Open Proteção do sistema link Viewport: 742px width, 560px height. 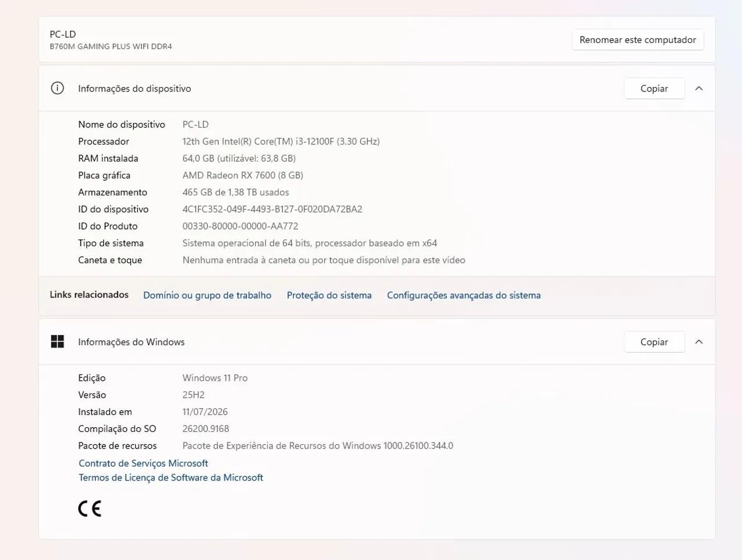click(x=329, y=295)
